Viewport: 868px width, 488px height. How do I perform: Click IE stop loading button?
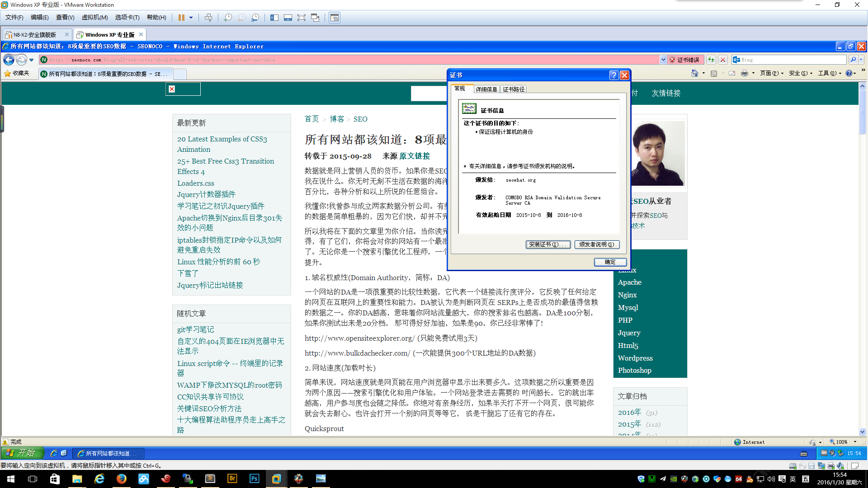tap(723, 60)
